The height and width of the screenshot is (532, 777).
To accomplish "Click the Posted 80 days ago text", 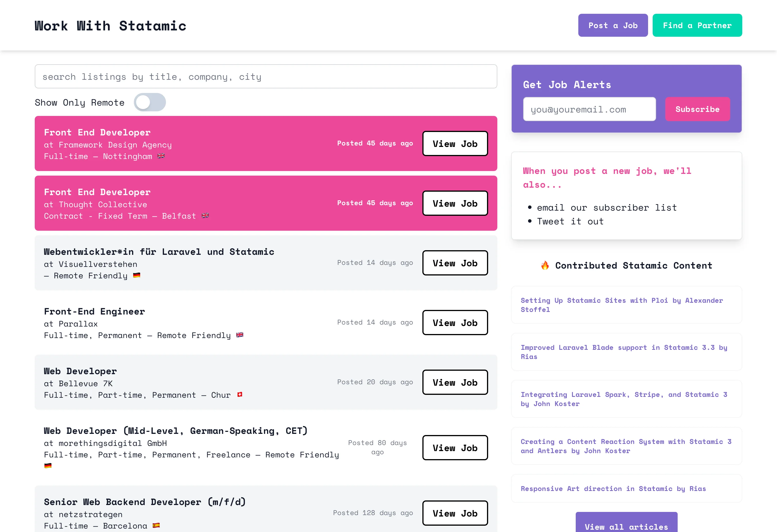I will pos(378,447).
